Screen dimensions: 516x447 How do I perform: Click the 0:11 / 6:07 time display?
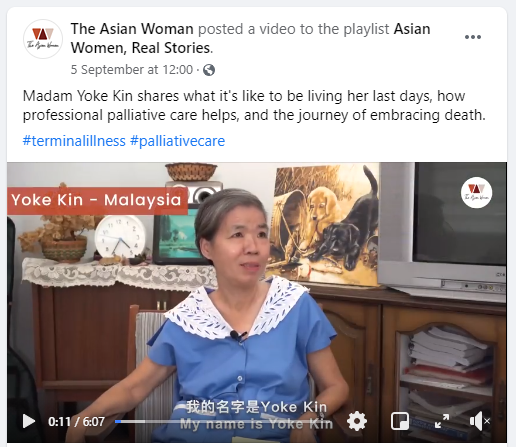pos(76,422)
